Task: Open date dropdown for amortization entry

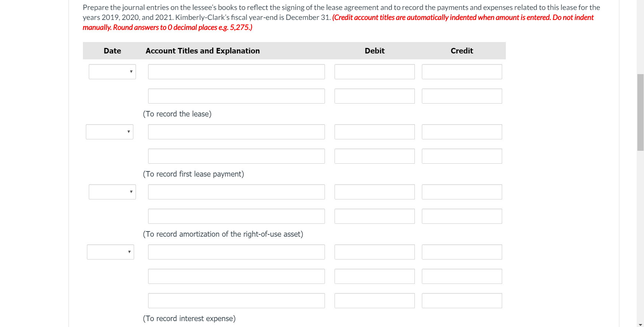Action: [x=112, y=192]
